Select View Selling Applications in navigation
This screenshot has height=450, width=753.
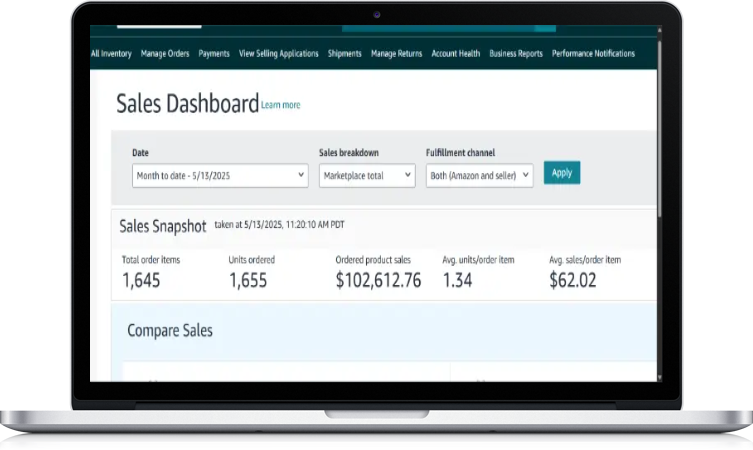tap(279, 54)
